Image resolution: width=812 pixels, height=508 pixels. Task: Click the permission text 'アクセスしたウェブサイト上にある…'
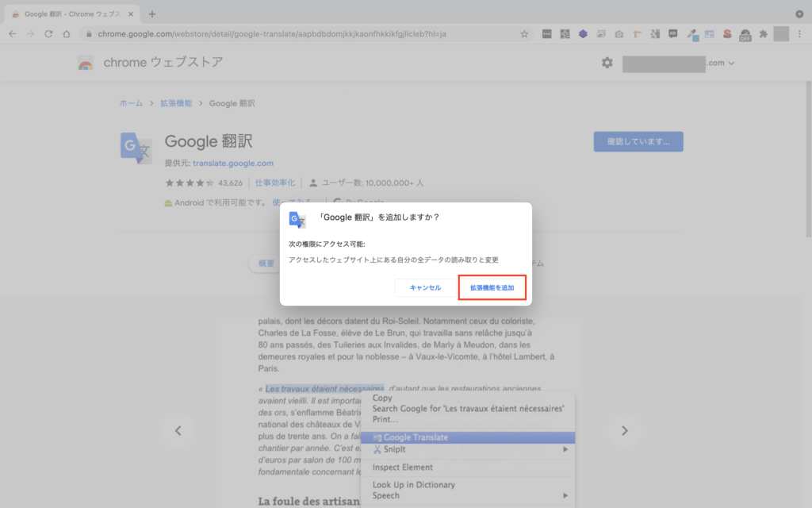click(x=393, y=260)
